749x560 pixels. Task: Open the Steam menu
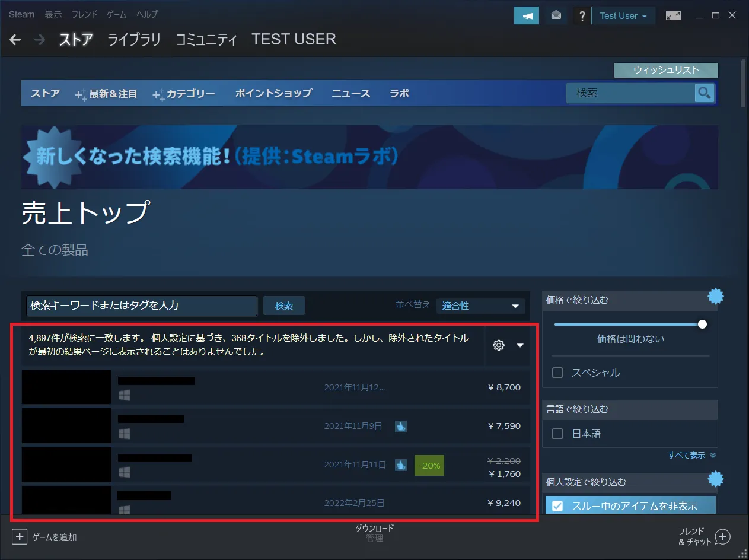(21, 14)
